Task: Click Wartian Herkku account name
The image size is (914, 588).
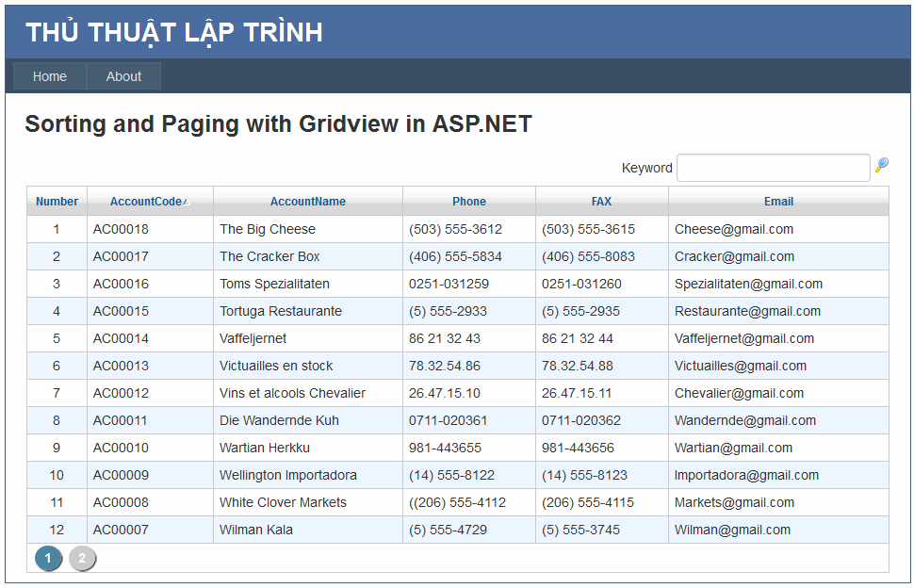Action: click(x=265, y=449)
